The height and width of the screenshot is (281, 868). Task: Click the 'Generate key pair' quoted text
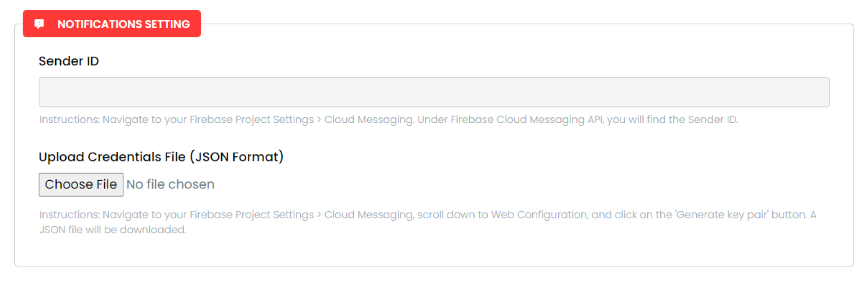click(x=722, y=215)
